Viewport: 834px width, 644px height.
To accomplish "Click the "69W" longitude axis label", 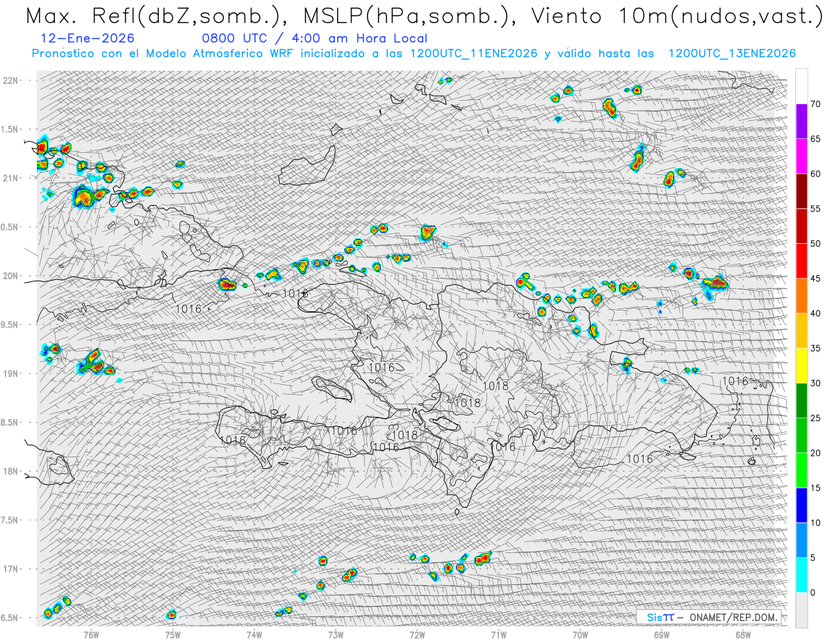I will click(x=662, y=634).
